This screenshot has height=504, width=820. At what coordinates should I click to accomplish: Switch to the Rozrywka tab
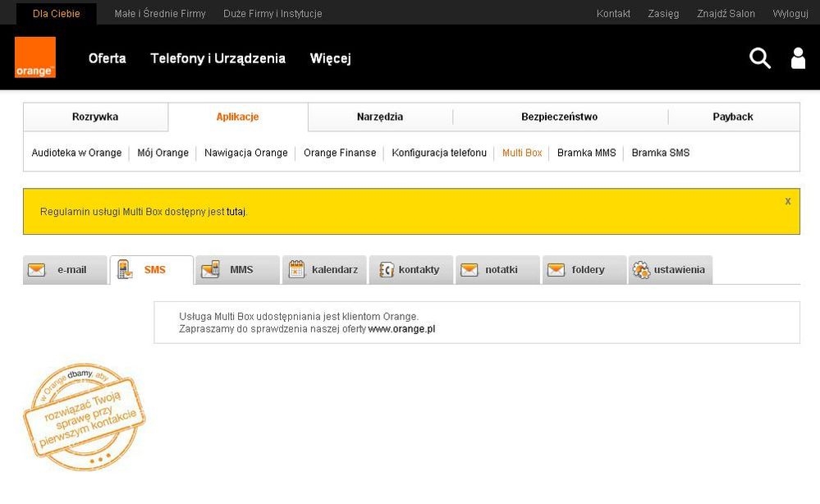click(x=95, y=117)
